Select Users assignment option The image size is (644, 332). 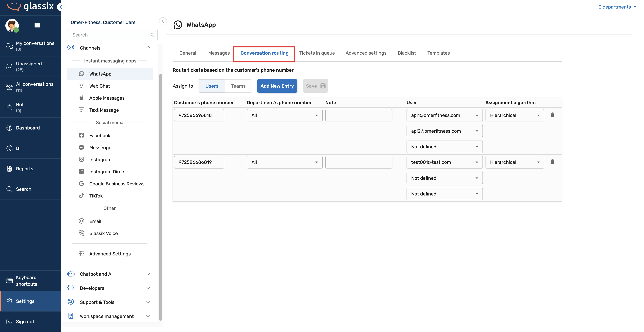pos(211,86)
